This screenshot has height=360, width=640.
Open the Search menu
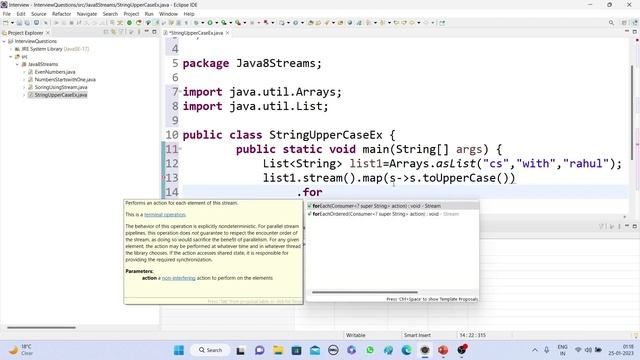point(110,14)
